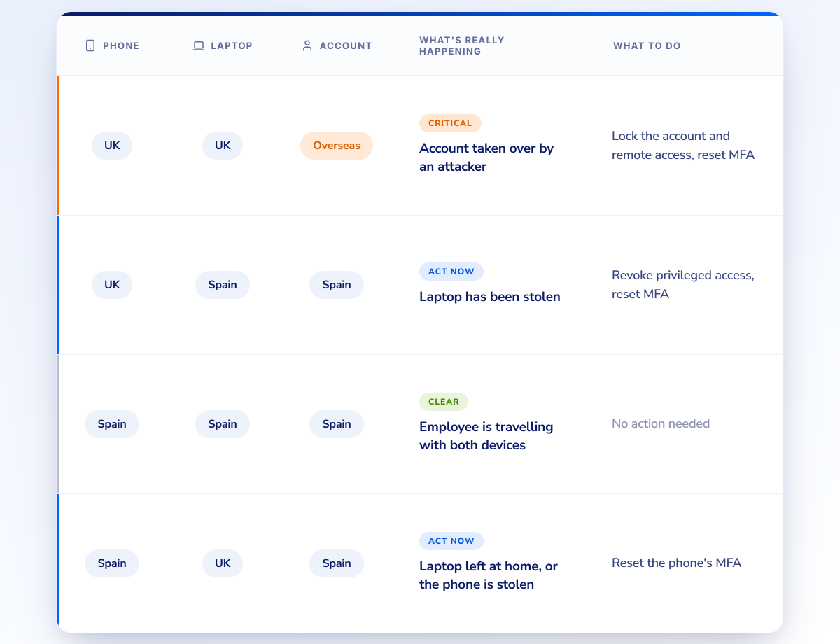
Task: Click the ACT NOW badge for stolen laptop
Action: [451, 272]
